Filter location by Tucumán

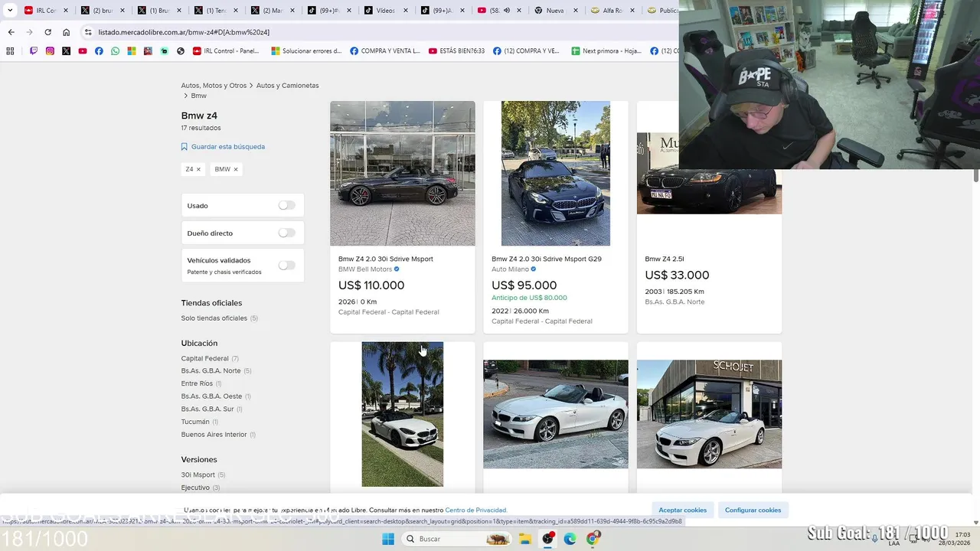coord(194,422)
